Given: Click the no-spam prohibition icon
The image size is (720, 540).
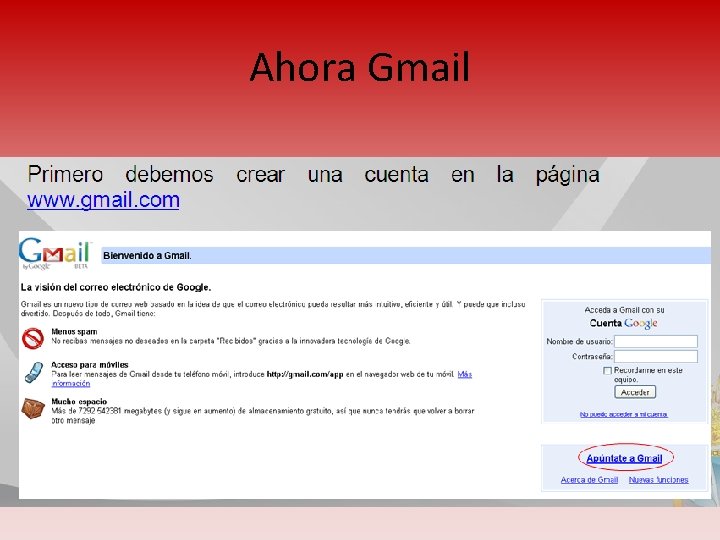Looking at the screenshot, I should pos(33,338).
